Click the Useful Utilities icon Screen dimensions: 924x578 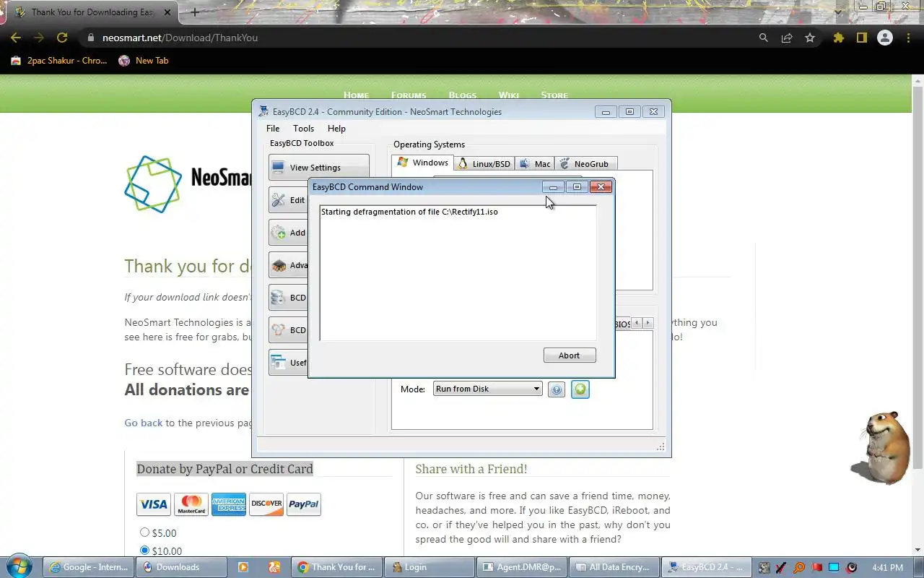tap(278, 363)
